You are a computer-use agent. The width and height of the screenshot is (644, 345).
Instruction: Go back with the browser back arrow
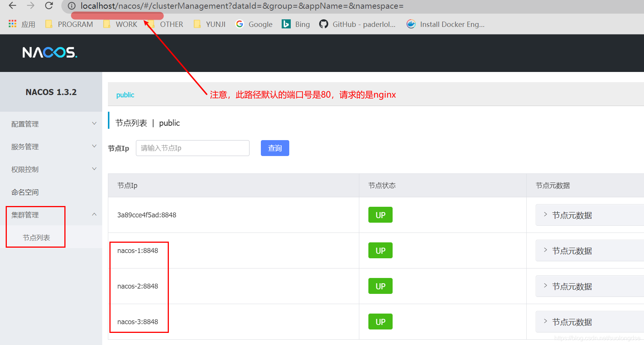pyautogui.click(x=12, y=6)
